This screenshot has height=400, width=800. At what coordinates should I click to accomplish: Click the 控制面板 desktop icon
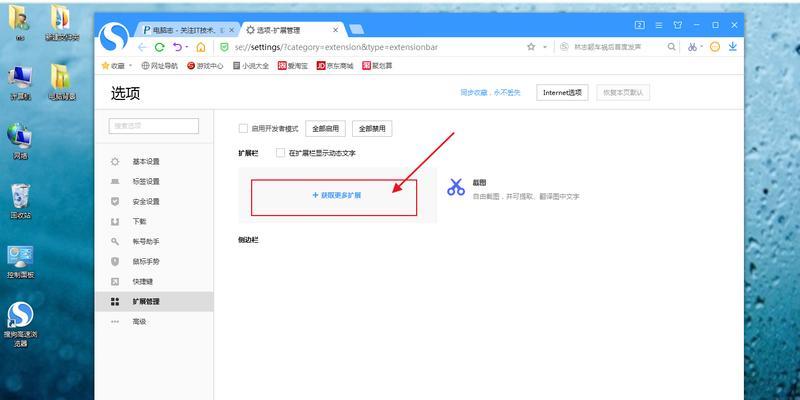point(21,262)
